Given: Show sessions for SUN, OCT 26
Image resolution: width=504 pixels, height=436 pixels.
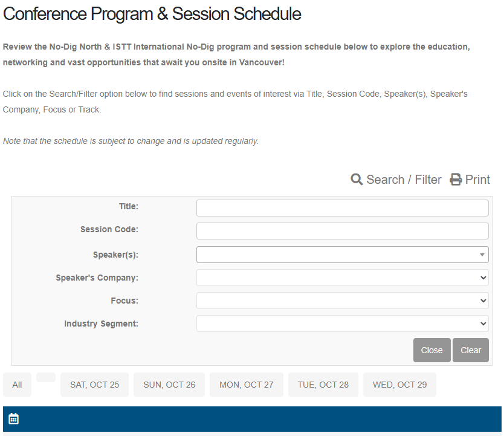Looking at the screenshot, I should (x=169, y=385).
